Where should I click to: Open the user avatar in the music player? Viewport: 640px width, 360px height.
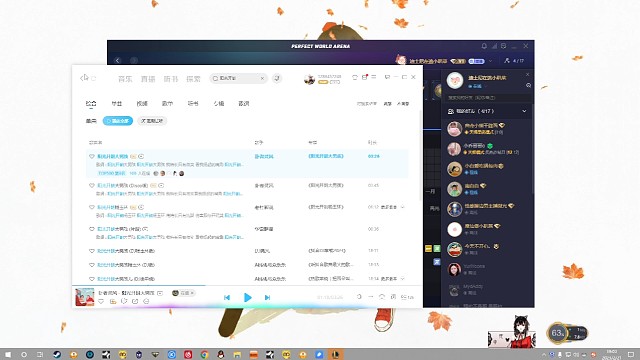[x=309, y=79]
